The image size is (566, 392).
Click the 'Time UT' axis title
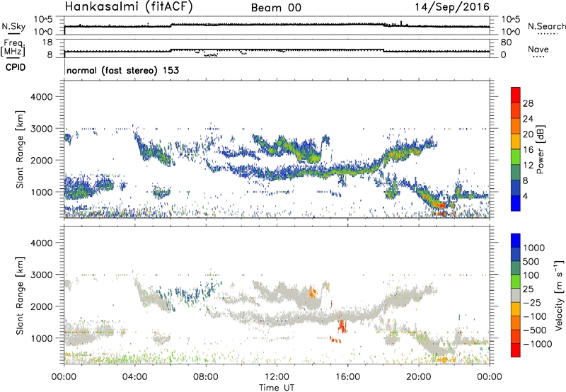click(277, 388)
